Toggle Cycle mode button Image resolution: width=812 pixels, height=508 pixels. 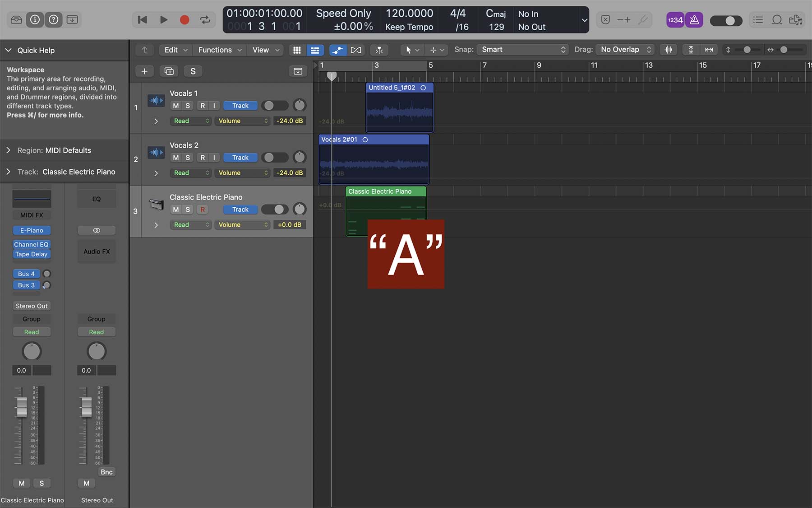[205, 20]
